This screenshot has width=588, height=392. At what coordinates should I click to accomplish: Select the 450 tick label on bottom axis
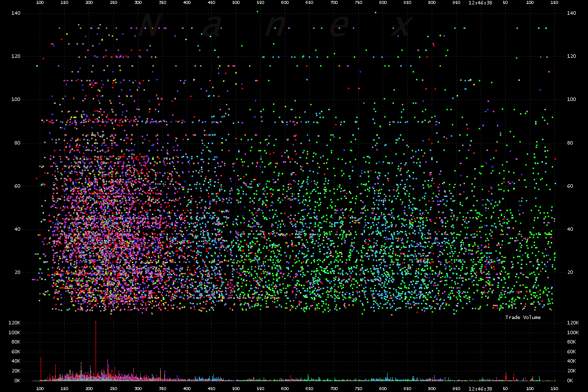point(211,389)
